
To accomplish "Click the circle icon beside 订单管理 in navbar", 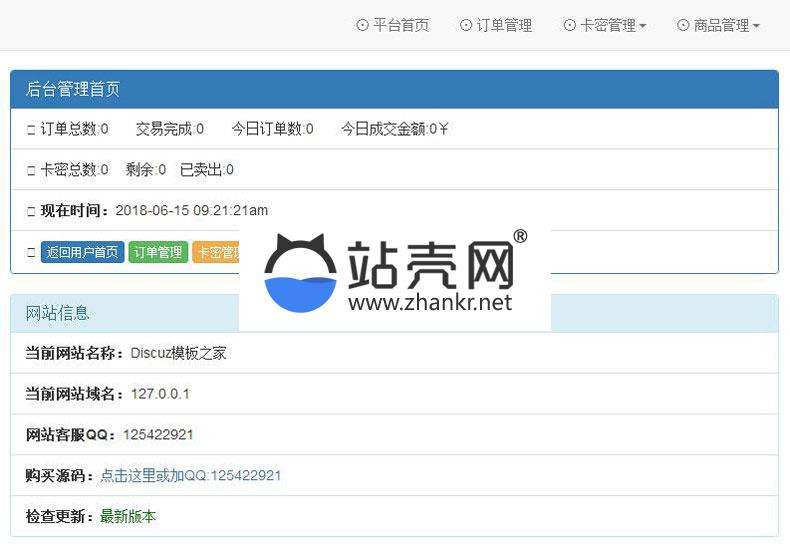I will tap(466, 26).
